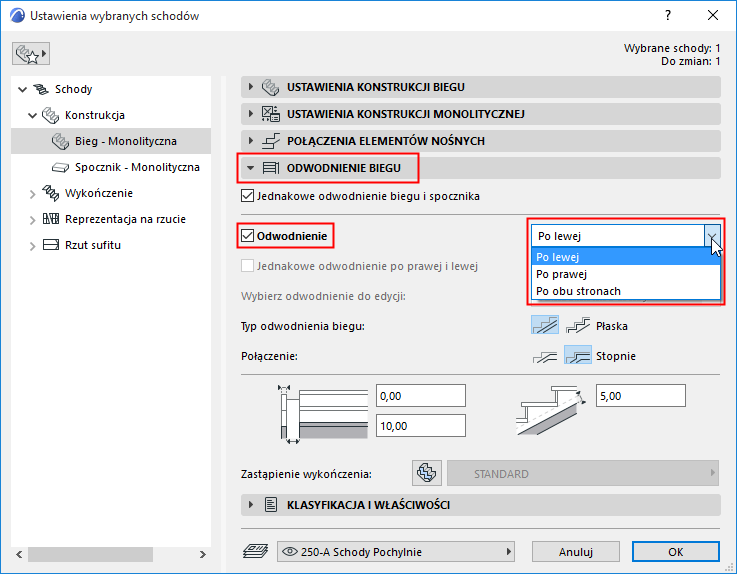Open the STANDARD finish override dropdown
This screenshot has height=574, width=737.
583,473
